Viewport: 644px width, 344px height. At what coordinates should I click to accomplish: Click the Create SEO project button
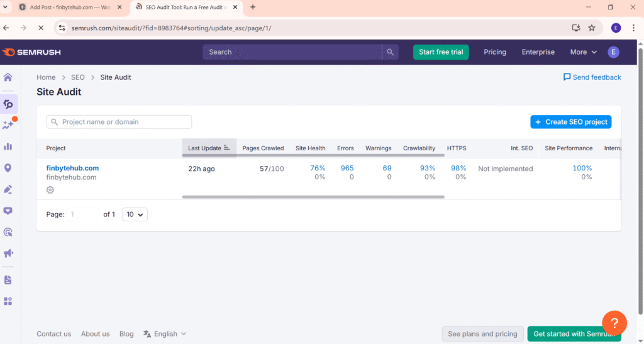coord(570,122)
